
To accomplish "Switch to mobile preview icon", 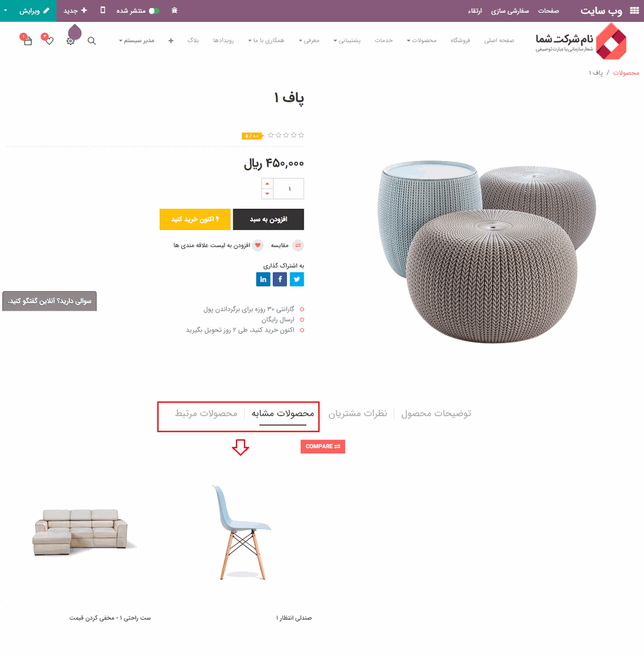I will [103, 11].
